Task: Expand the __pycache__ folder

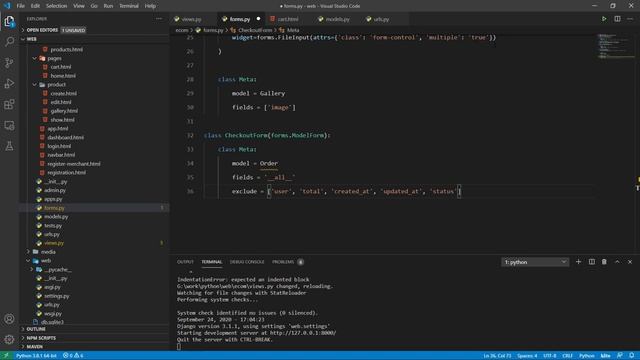Action: click(57, 269)
